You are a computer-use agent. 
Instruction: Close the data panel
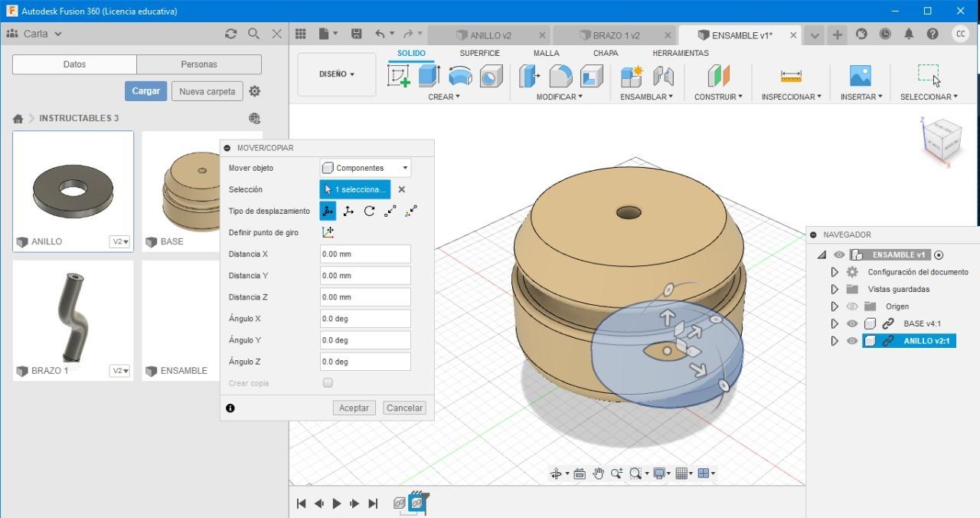[x=277, y=34]
